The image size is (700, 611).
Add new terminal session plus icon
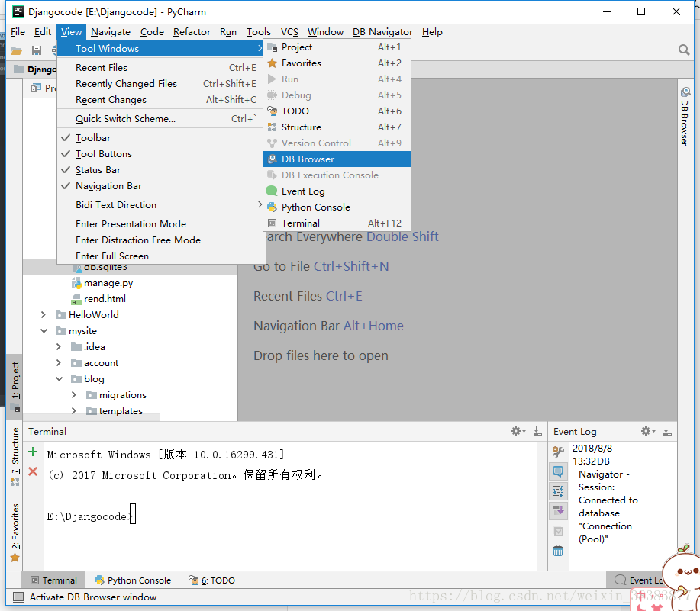pyautogui.click(x=33, y=452)
